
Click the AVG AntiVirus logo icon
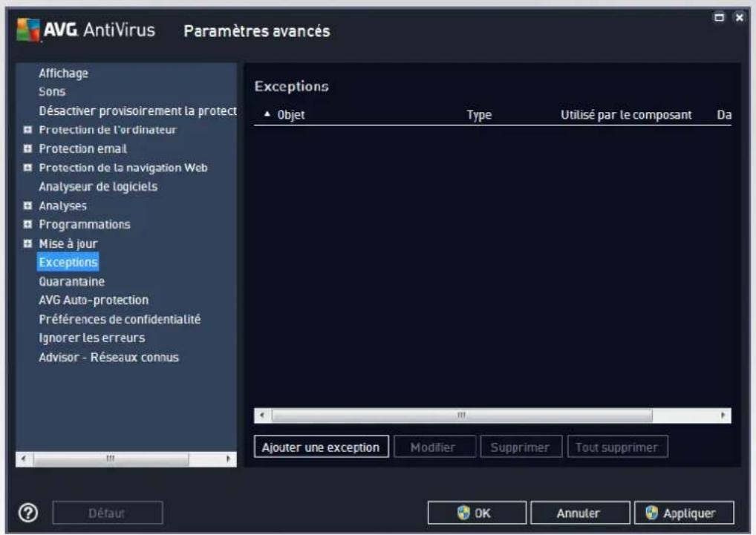point(28,30)
